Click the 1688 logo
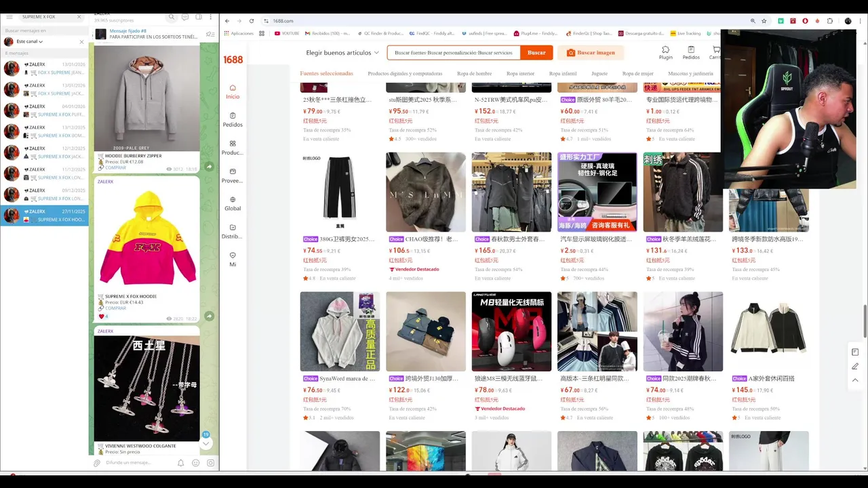The image size is (868, 488). click(x=233, y=60)
